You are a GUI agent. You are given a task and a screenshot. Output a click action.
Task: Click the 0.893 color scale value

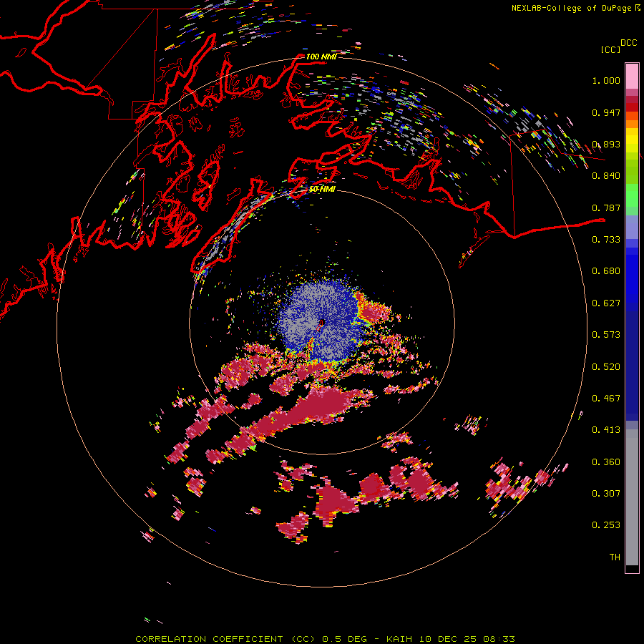(x=606, y=144)
